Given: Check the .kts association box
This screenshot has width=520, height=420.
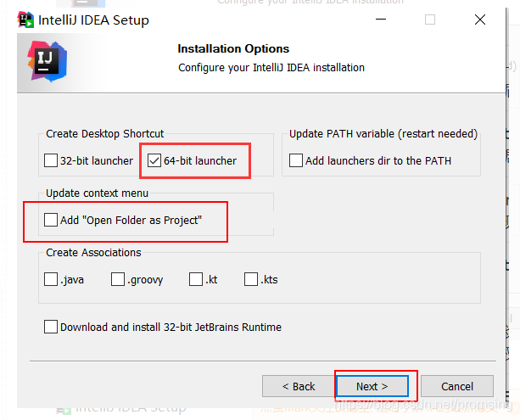Looking at the screenshot, I should tap(251, 280).
